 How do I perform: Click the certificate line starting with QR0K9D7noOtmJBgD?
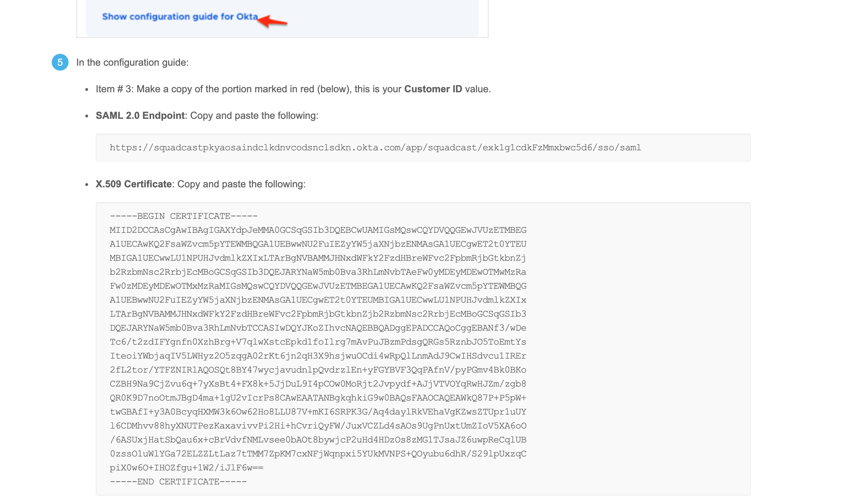pyautogui.click(x=318, y=398)
